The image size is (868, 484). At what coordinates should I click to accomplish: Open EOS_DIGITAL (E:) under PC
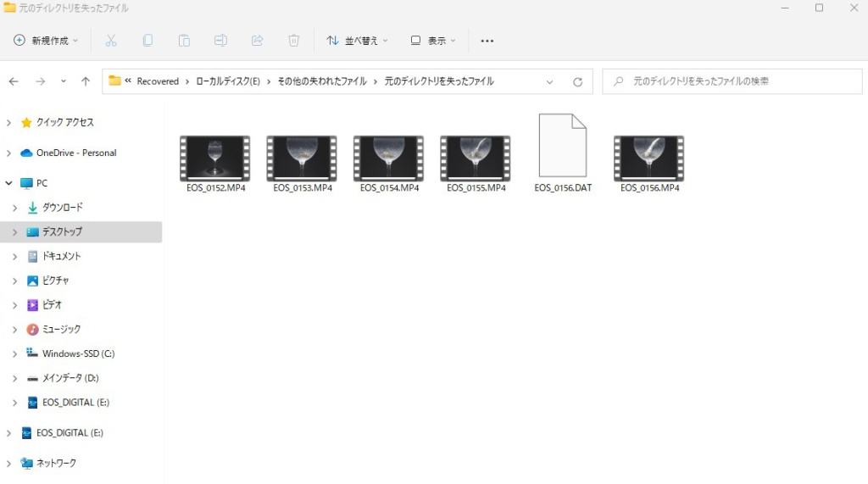(x=75, y=403)
